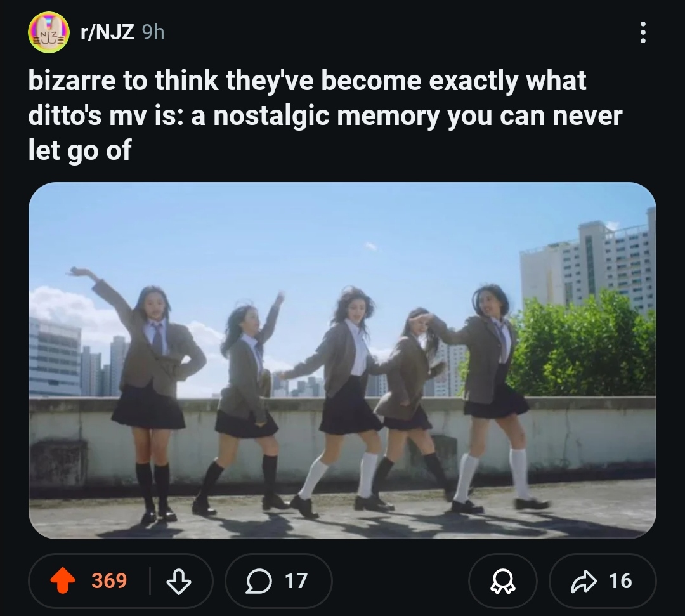The image size is (685, 616).
Task: Tap the 16 shares count
Action: (620, 581)
